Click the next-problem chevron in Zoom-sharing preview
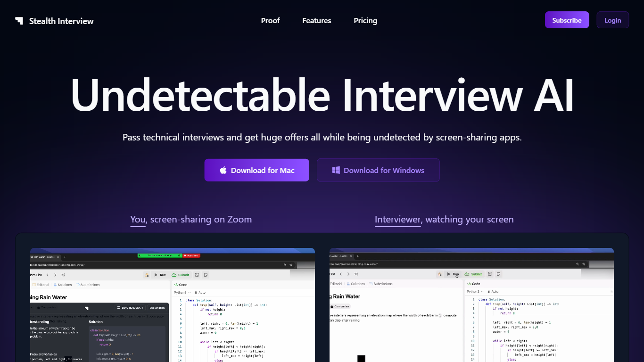The image size is (644, 362). tap(55, 275)
